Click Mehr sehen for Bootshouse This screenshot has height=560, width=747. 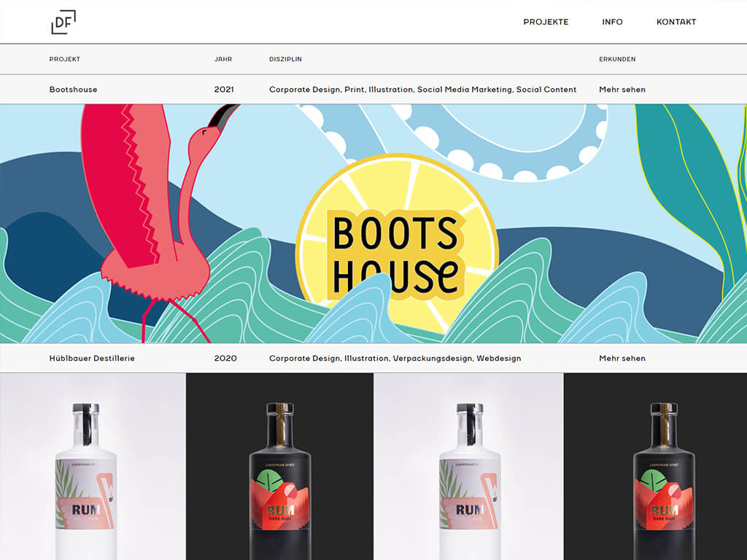point(622,90)
